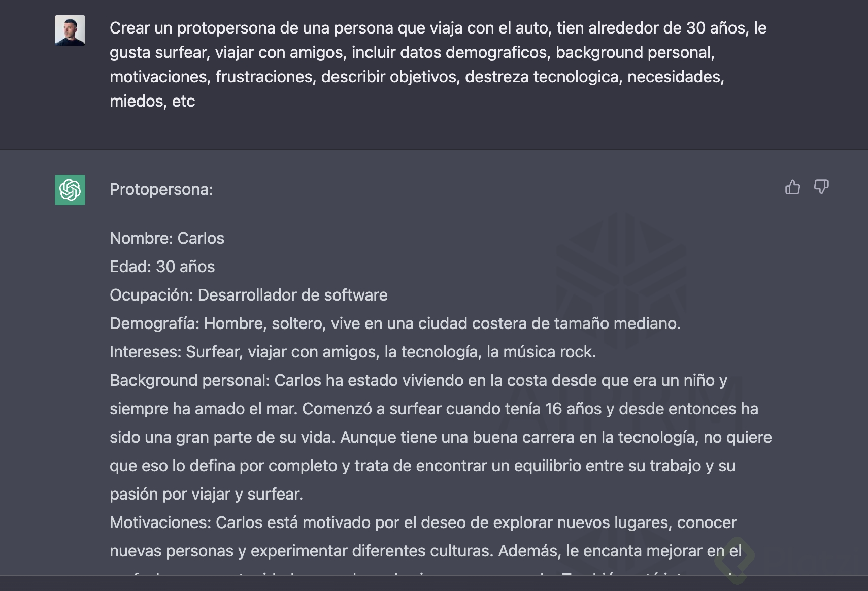Click the ChatGPT green logo icon
This screenshot has width=868, height=591.
(70, 190)
